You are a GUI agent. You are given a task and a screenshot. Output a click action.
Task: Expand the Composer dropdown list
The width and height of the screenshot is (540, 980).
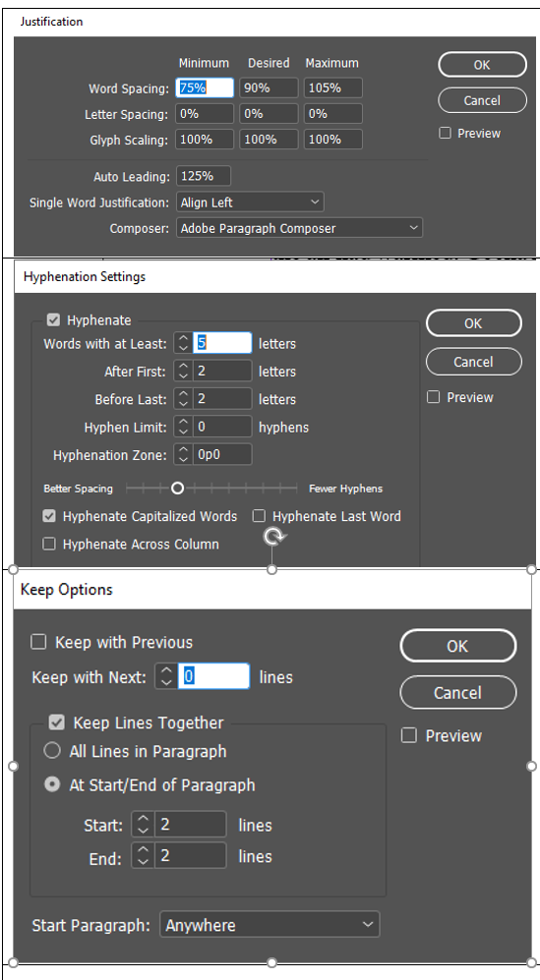tap(300, 228)
